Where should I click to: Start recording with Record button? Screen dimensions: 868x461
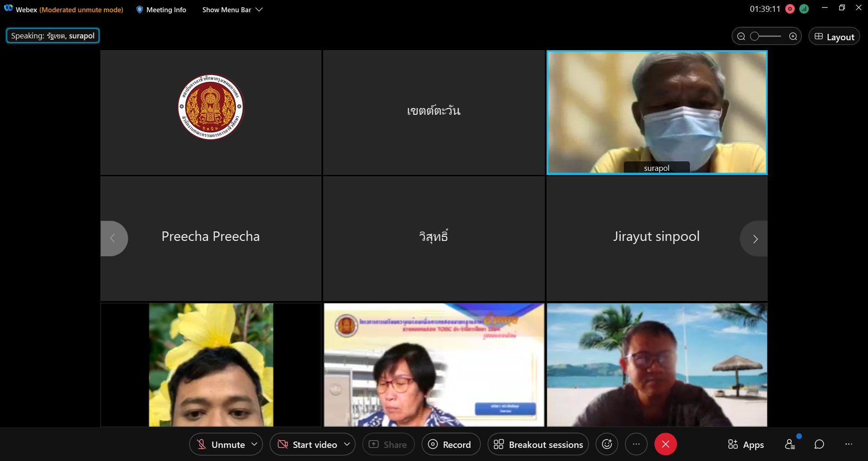(x=450, y=445)
